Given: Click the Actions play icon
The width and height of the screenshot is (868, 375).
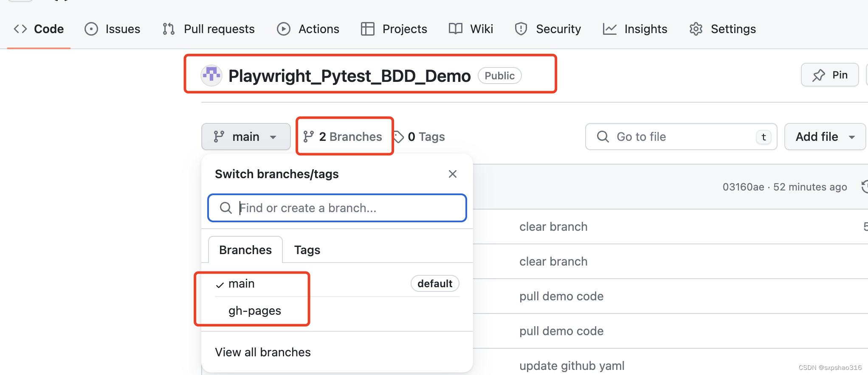Looking at the screenshot, I should pos(284,29).
